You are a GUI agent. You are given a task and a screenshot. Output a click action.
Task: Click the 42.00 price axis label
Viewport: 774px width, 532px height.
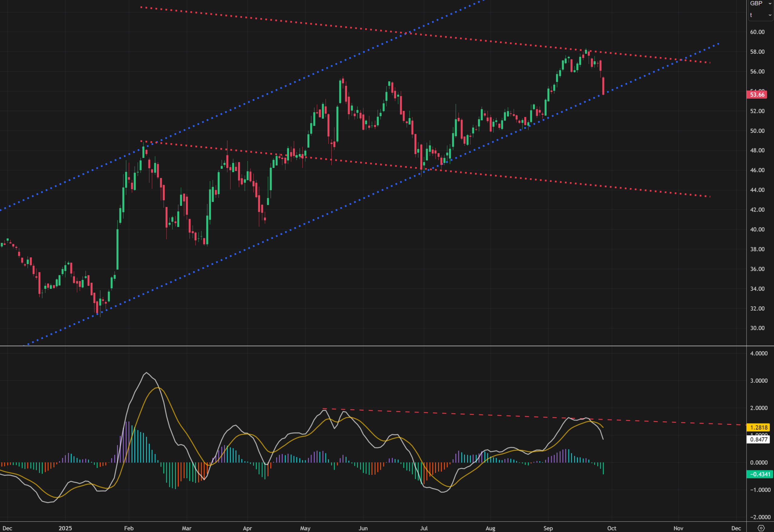[757, 210]
